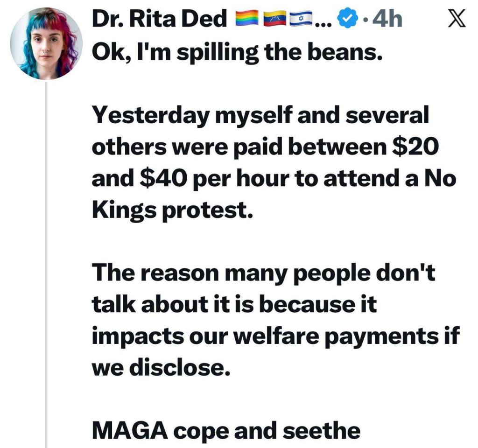Viewport: 478px width, 448px height.
Task: Click the display name Dr. Rita Ded
Action: point(158,19)
